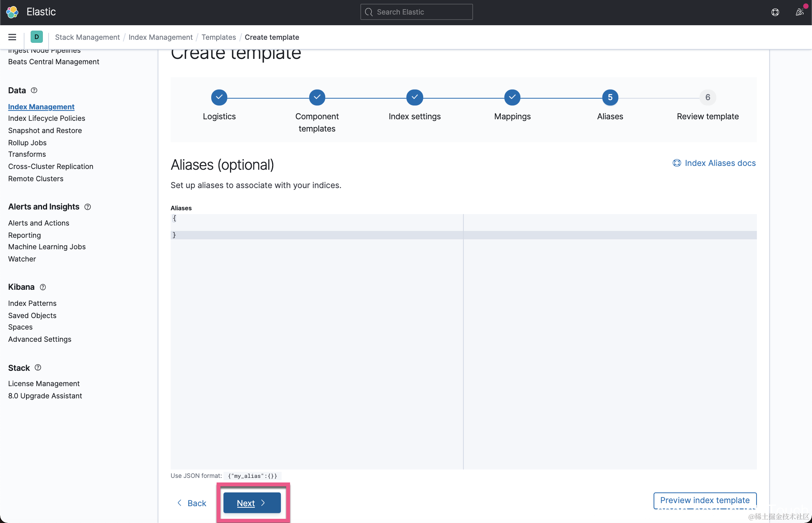This screenshot has height=523, width=812.
Task: Open Templates breadcrumb link
Action: [x=218, y=37]
